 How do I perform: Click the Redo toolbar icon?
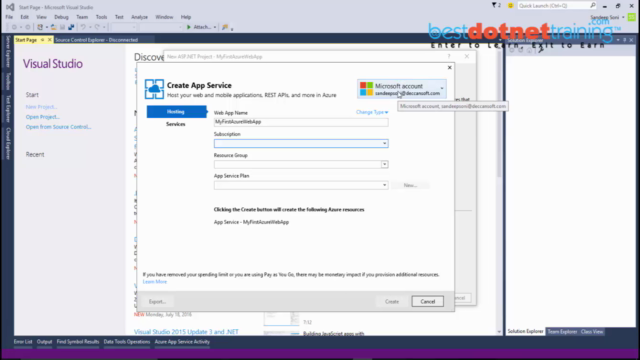click(97, 27)
